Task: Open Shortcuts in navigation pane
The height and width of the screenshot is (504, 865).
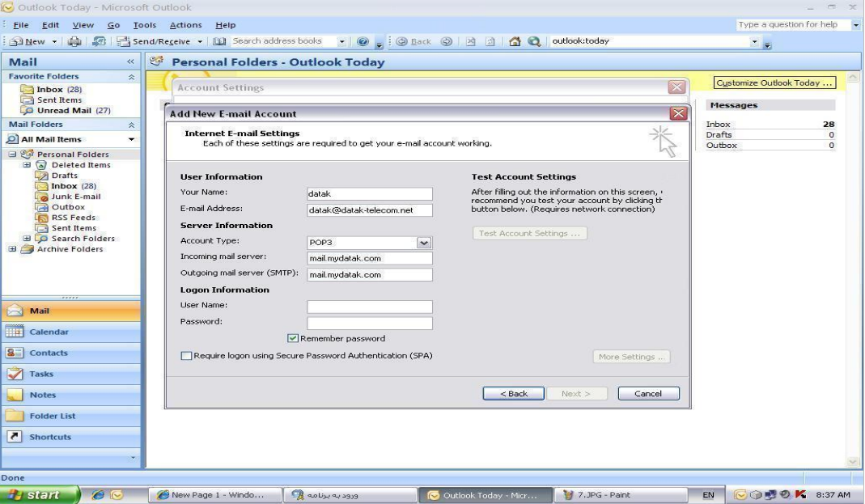Action: pos(71,437)
